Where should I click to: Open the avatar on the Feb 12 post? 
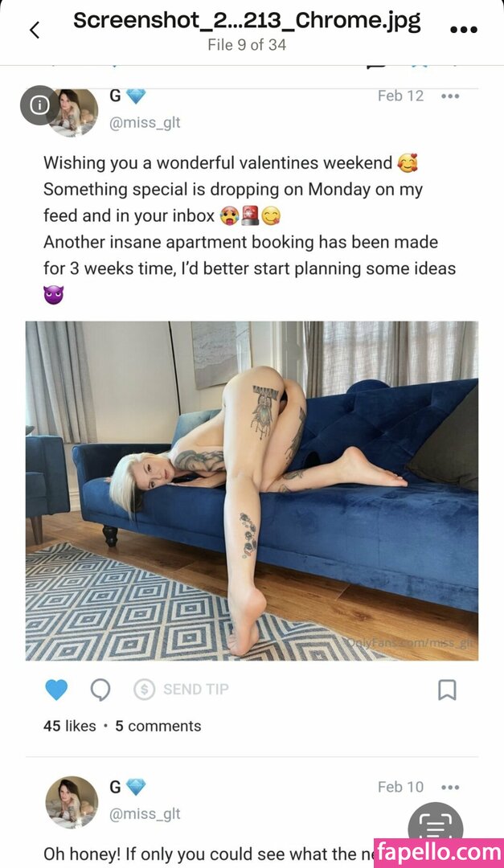click(x=72, y=111)
